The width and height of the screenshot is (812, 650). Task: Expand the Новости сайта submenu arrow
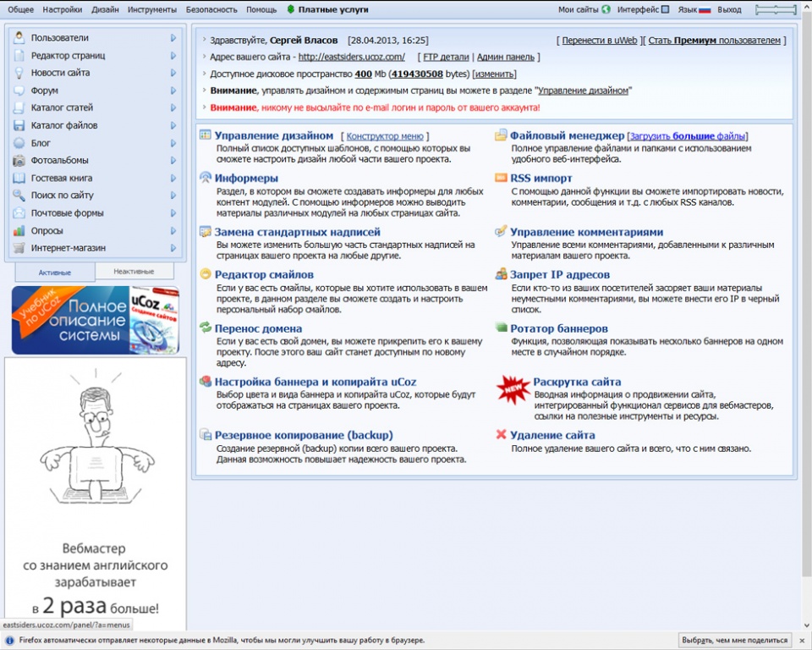173,73
